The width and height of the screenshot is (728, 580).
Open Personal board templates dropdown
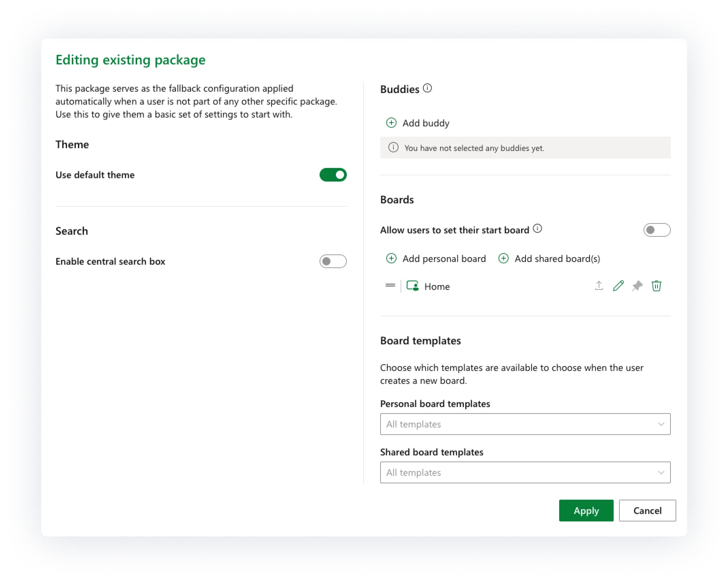coord(525,424)
